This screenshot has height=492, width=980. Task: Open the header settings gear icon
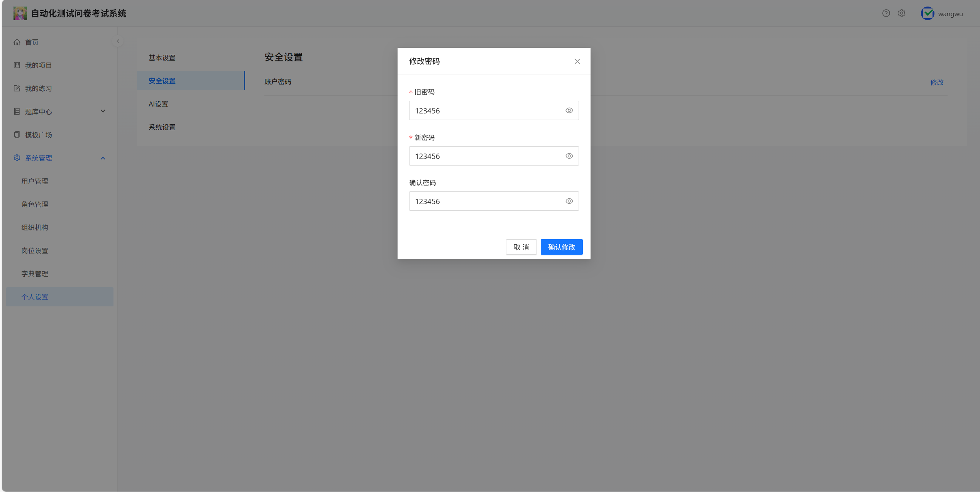point(902,14)
